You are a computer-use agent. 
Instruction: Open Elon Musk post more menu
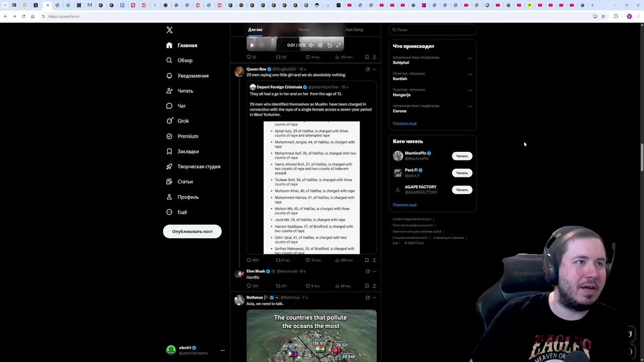[374, 271]
